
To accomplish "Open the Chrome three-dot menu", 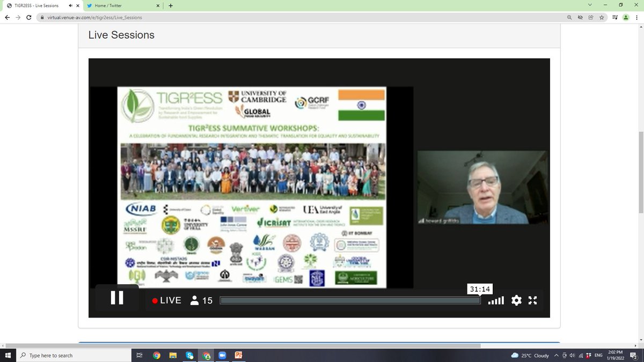I will (x=637, y=17).
